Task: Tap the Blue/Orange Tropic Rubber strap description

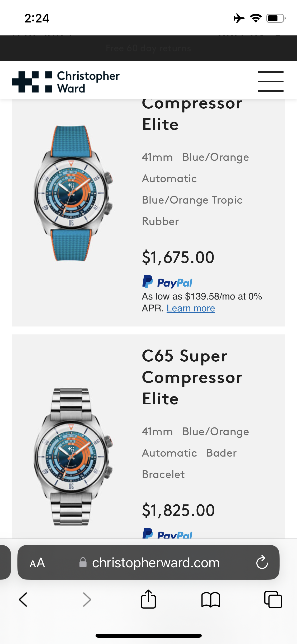Action: click(192, 210)
